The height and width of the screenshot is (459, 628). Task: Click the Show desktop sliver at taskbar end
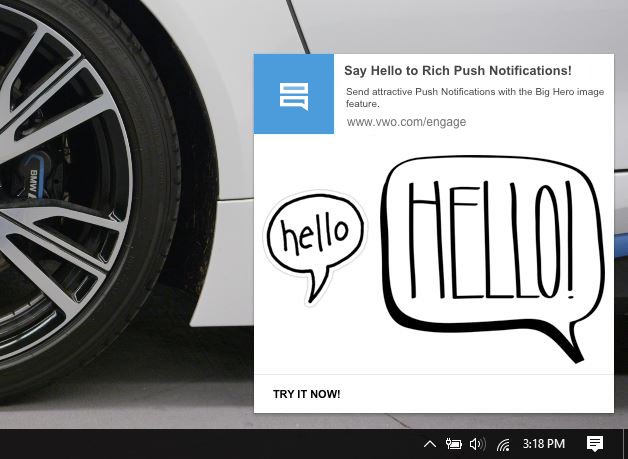[x=625, y=444]
